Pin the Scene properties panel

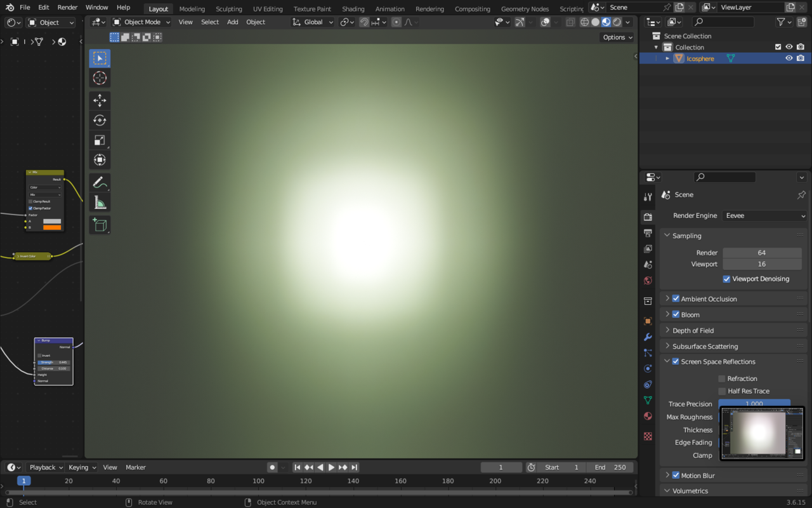click(801, 195)
